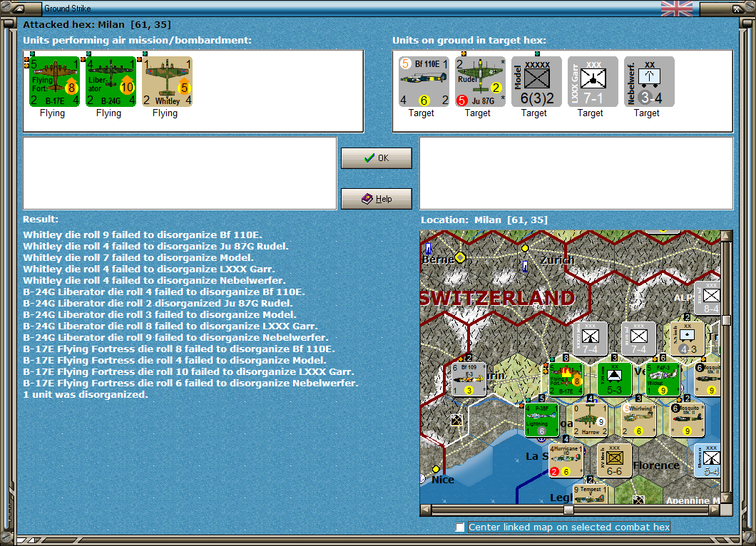The height and width of the screenshot is (546, 756).
Task: Click the Harrow bomber counter on map
Action: click(x=590, y=421)
